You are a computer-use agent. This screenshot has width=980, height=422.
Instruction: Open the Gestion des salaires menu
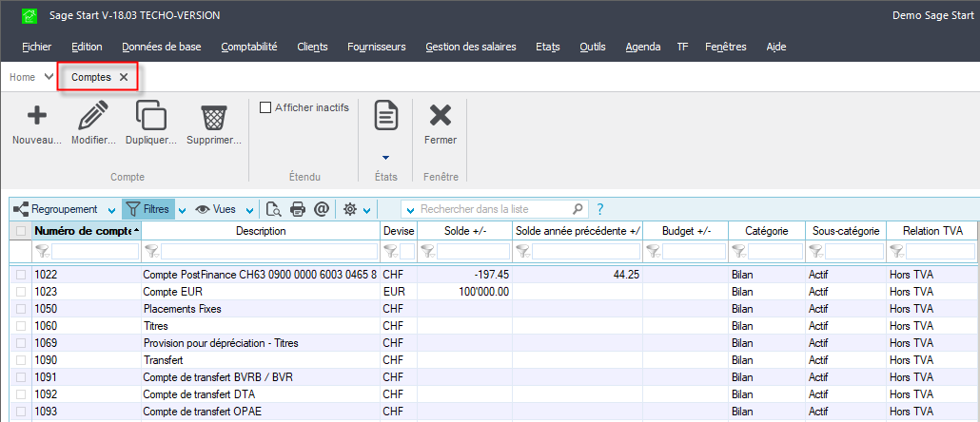pos(471,47)
